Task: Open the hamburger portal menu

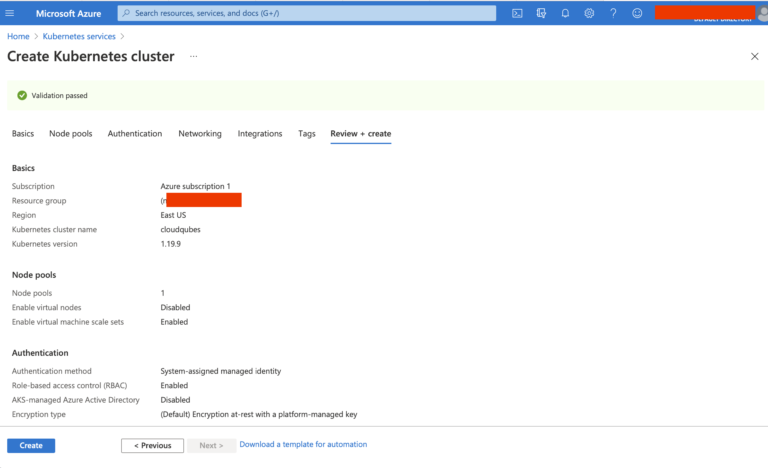Action: pyautogui.click(x=10, y=13)
